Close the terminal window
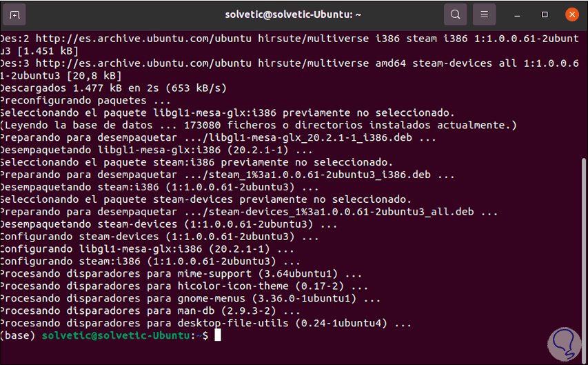This screenshot has width=588, height=365. pos(572,14)
